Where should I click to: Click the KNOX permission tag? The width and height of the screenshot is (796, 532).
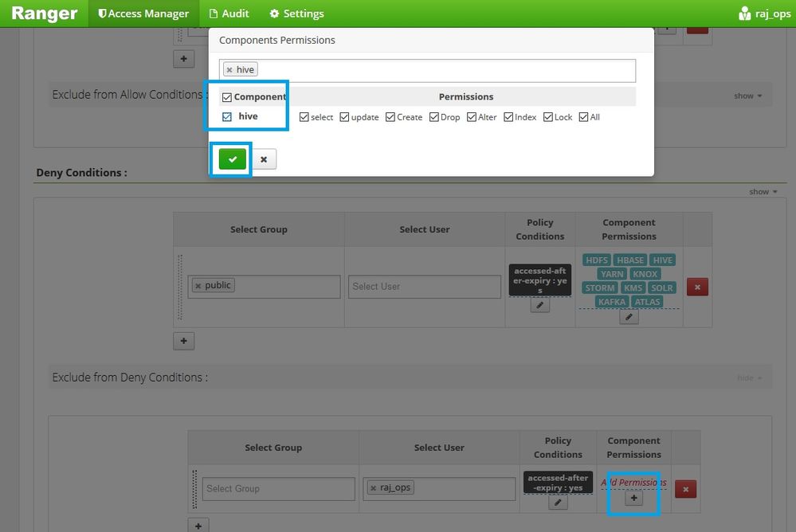[x=645, y=274]
